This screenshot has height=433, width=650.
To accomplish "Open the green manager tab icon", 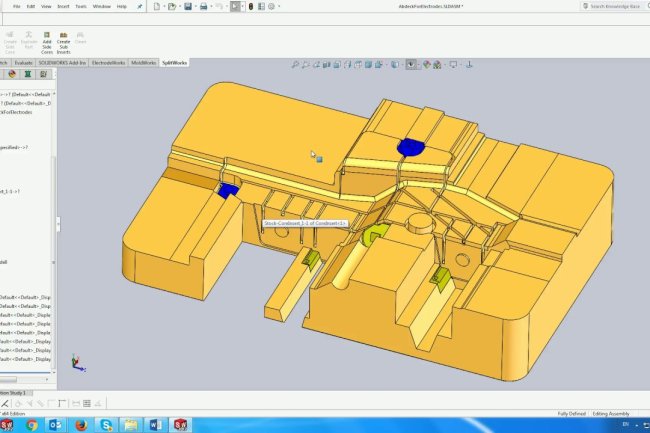I will click(x=28, y=74).
